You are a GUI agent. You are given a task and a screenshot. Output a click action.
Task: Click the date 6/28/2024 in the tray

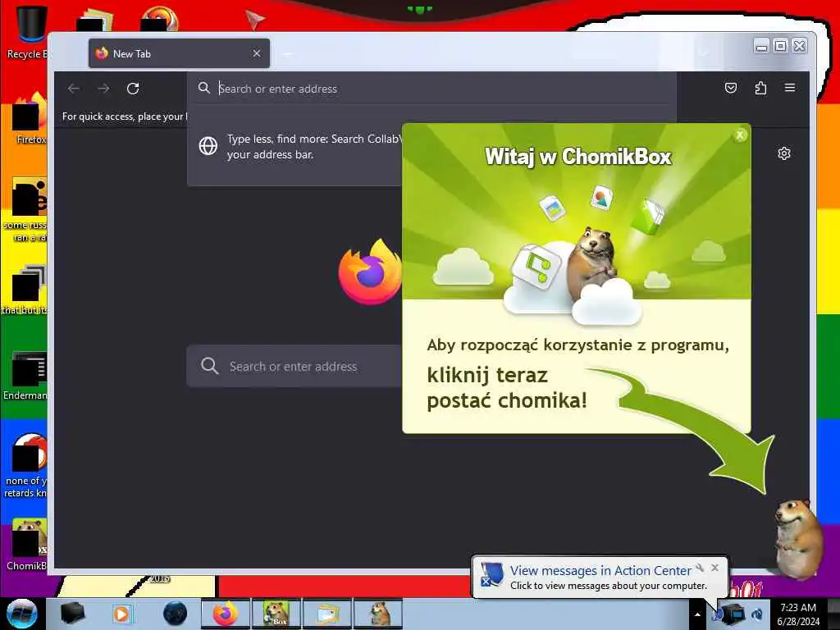click(x=798, y=622)
